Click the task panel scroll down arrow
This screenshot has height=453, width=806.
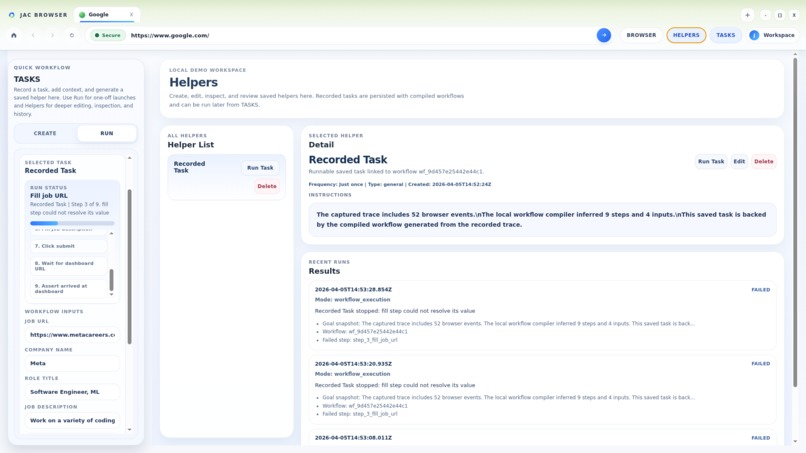click(x=130, y=429)
